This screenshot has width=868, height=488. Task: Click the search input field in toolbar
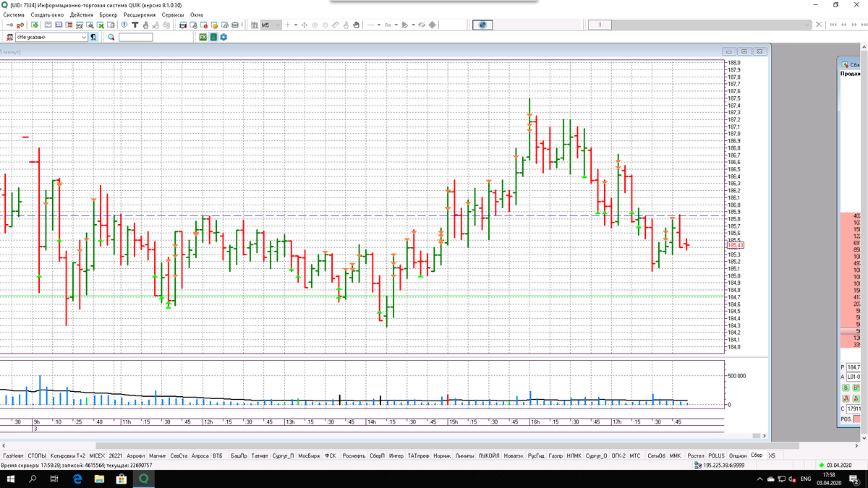[135, 37]
